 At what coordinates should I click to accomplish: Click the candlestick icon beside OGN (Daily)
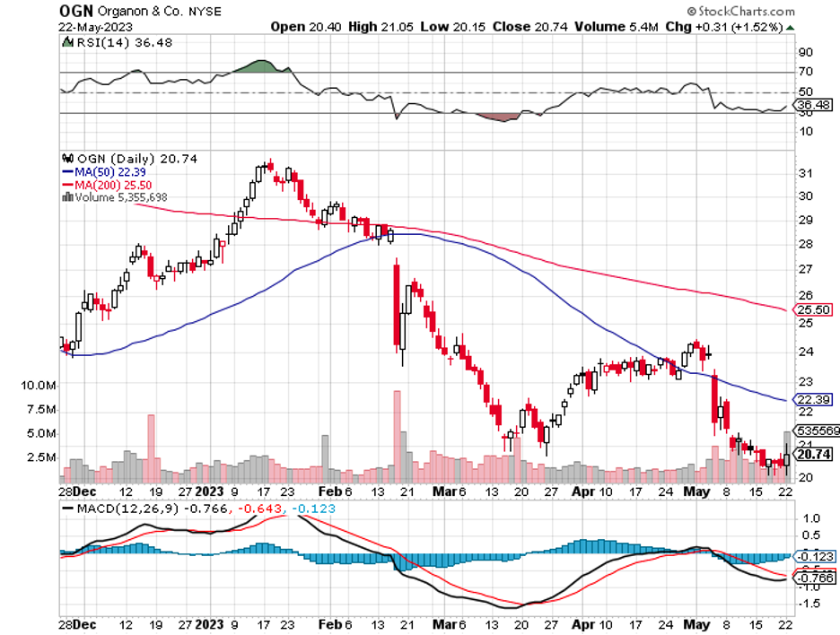(x=68, y=159)
